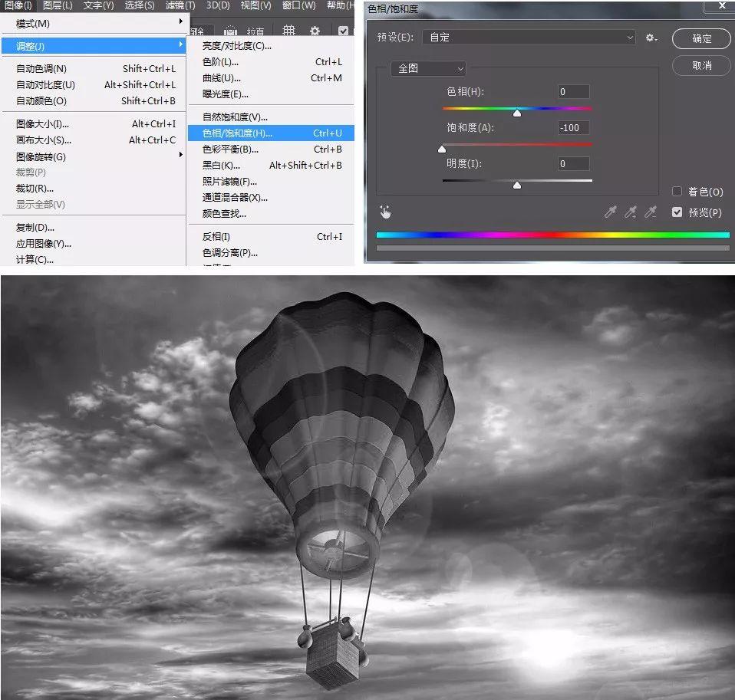Click the on-image adjustment hand tool icon
735x700 pixels.
pos(385,212)
